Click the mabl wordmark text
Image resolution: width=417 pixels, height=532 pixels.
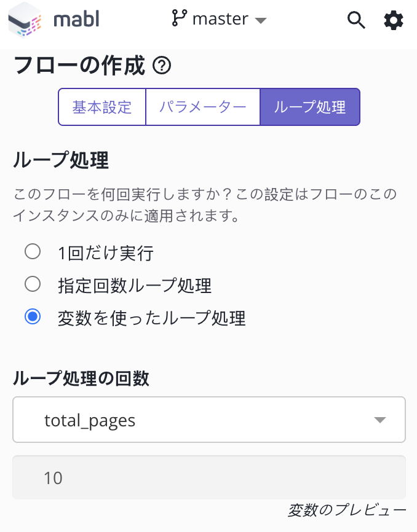click(x=76, y=20)
